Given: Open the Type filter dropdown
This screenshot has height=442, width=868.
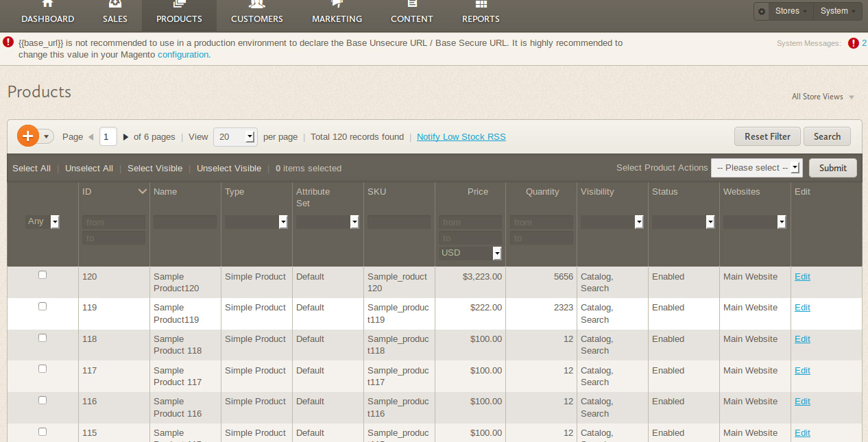Looking at the screenshot, I should 256,222.
